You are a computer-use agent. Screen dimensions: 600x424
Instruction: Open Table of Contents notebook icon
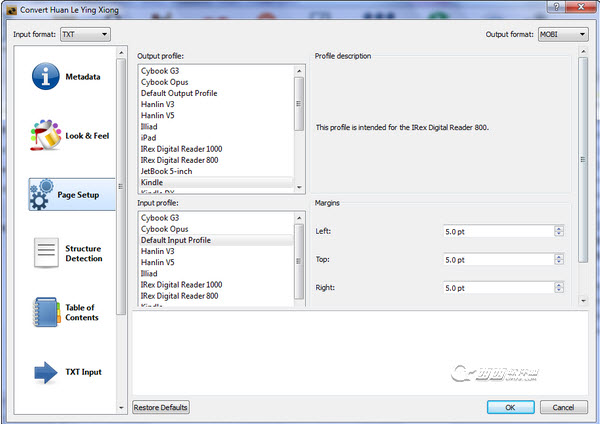coord(46,312)
